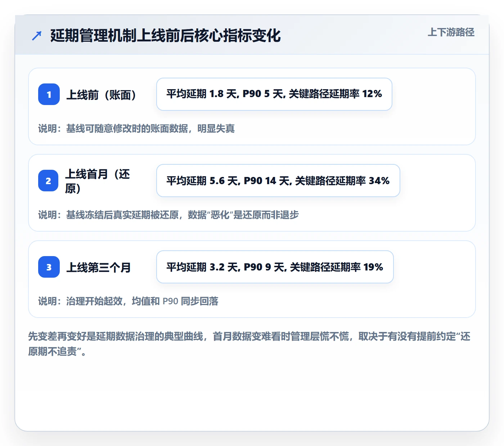Click the 上线首月（还原） stage label

point(98,181)
